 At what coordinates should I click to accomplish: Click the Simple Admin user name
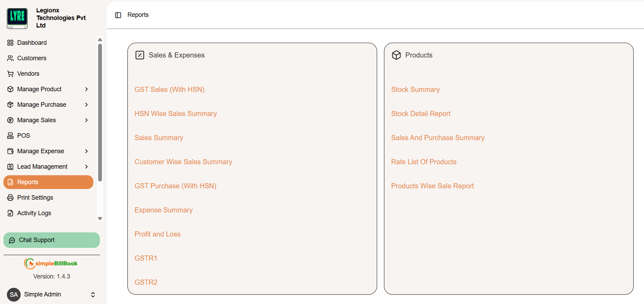coord(42,294)
